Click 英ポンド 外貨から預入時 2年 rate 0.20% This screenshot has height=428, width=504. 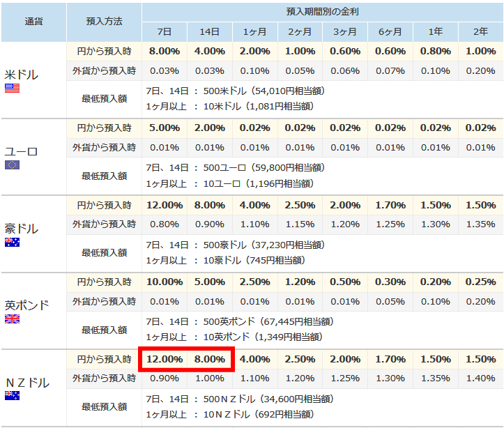point(480,302)
